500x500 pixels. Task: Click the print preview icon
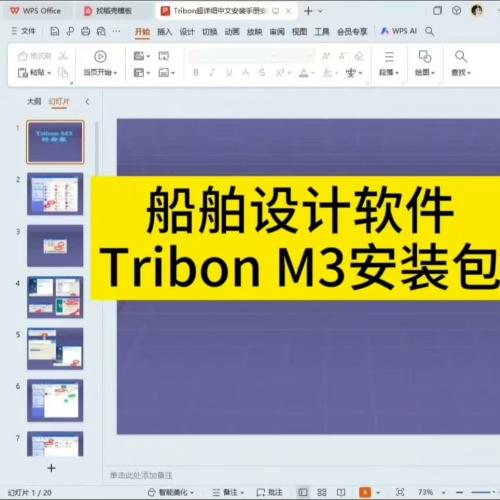click(101, 31)
